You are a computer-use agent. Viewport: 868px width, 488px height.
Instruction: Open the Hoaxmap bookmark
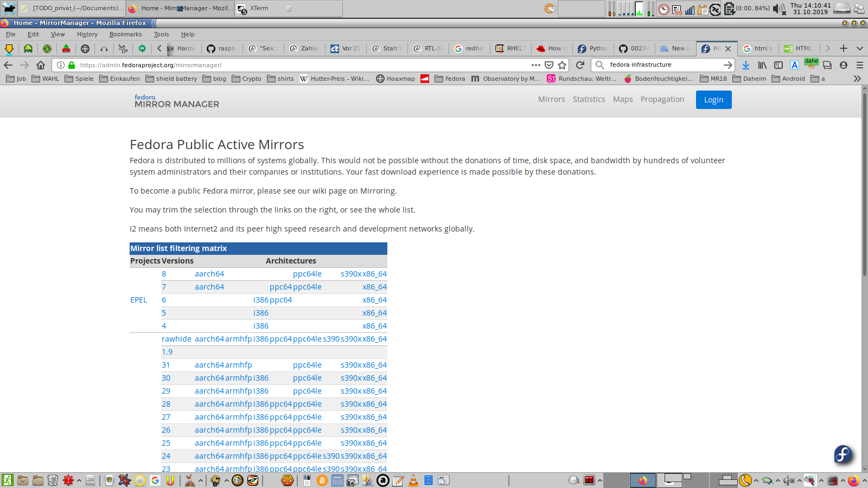point(395,79)
